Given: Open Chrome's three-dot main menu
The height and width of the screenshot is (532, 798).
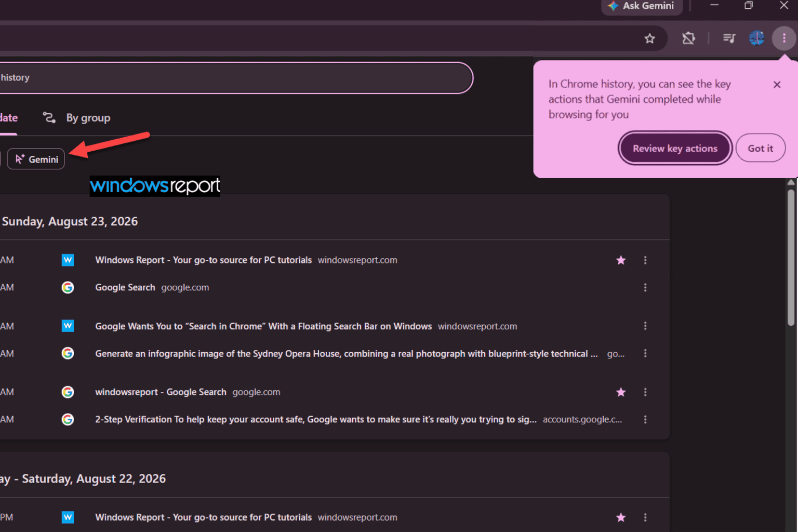Looking at the screenshot, I should pos(784,38).
